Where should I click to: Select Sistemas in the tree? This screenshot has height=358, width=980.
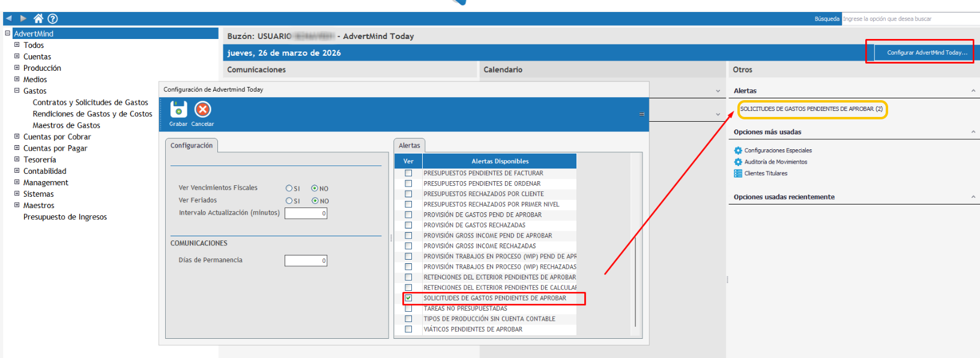pyautogui.click(x=38, y=194)
